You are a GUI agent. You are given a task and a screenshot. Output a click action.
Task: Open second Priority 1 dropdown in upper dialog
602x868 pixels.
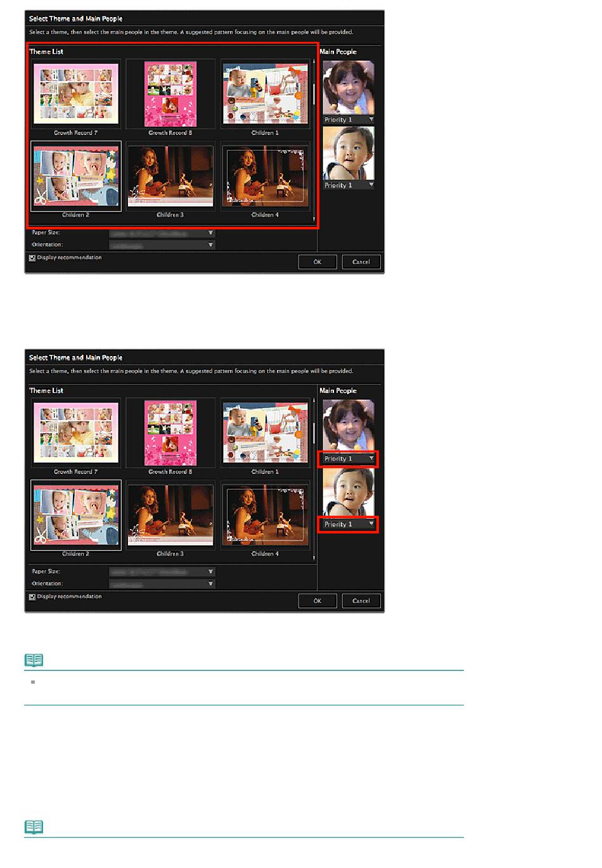pyautogui.click(x=349, y=186)
